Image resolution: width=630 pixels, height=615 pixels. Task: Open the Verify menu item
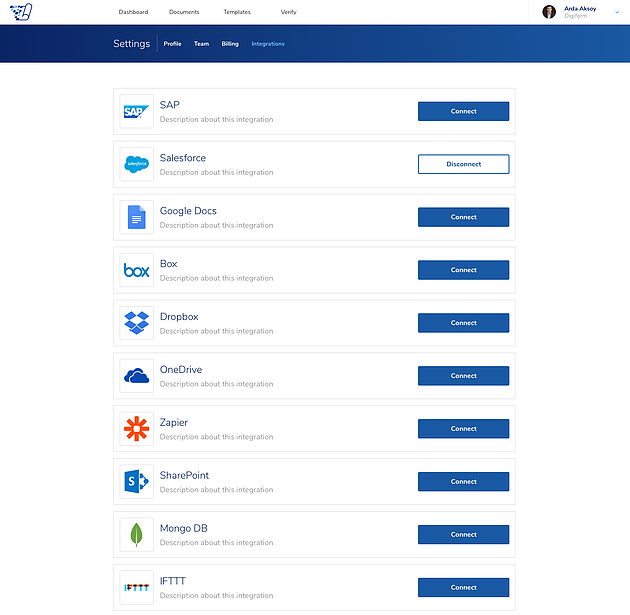[288, 12]
